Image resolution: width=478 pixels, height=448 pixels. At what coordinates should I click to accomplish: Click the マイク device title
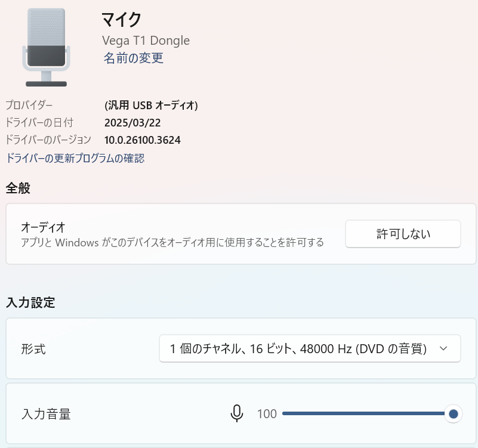click(121, 19)
